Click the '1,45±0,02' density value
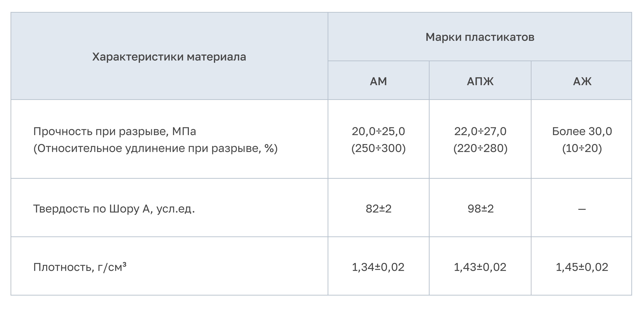The width and height of the screenshot is (644, 311). pos(582,267)
